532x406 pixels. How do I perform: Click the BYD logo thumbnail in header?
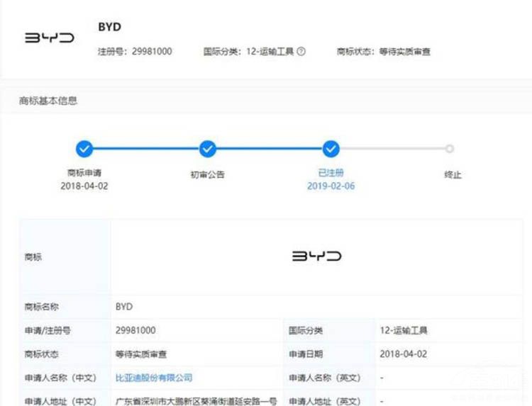[50, 38]
